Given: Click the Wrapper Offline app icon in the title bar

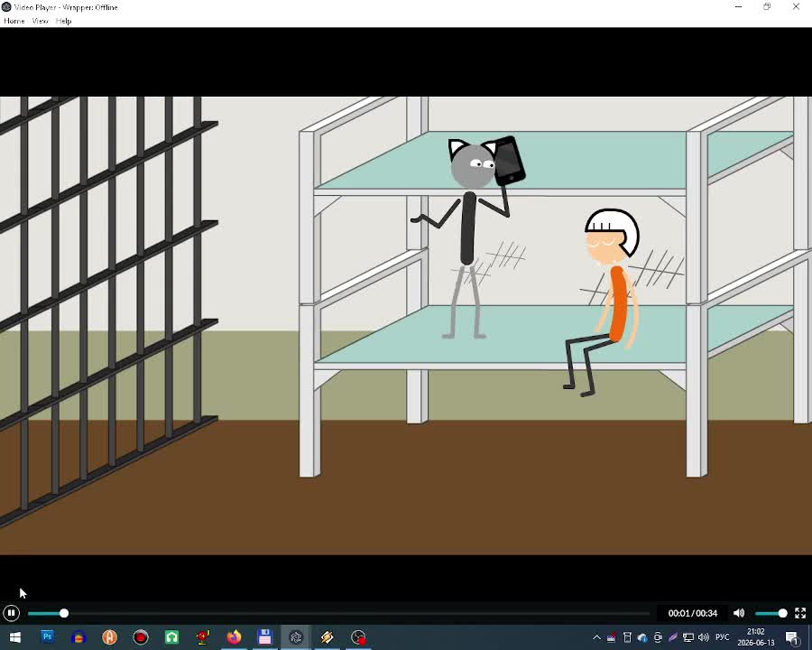Looking at the screenshot, I should pyautogui.click(x=6, y=7).
